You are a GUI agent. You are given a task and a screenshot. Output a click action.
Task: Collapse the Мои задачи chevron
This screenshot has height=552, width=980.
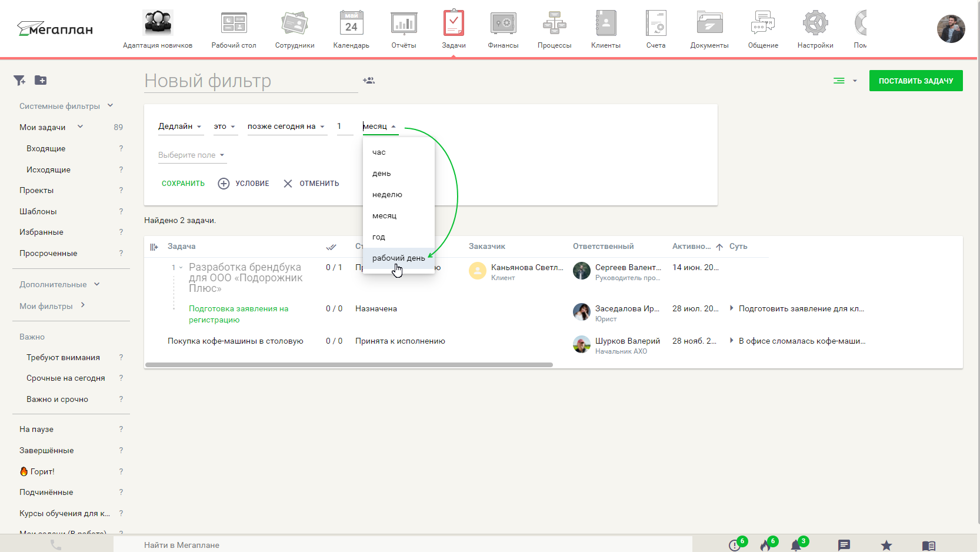[x=80, y=127]
